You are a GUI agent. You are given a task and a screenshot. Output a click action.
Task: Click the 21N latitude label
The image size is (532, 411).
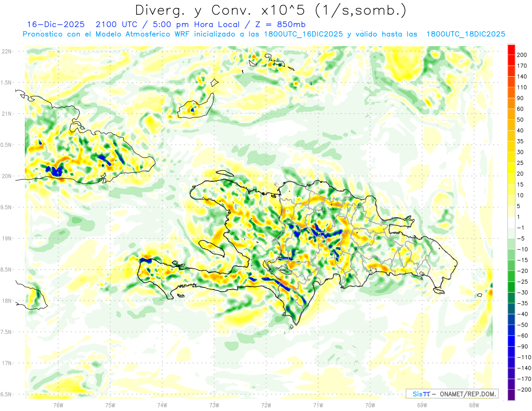[x=7, y=114]
